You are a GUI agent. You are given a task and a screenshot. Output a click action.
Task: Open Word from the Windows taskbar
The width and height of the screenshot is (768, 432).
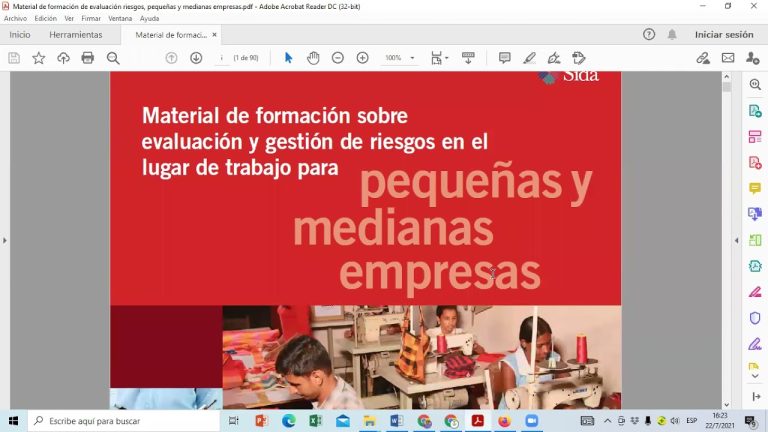(x=396, y=421)
